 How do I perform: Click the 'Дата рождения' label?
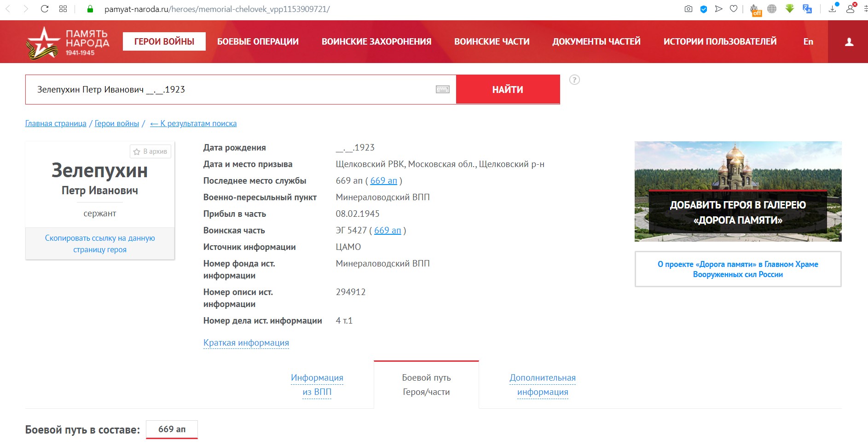(x=235, y=147)
